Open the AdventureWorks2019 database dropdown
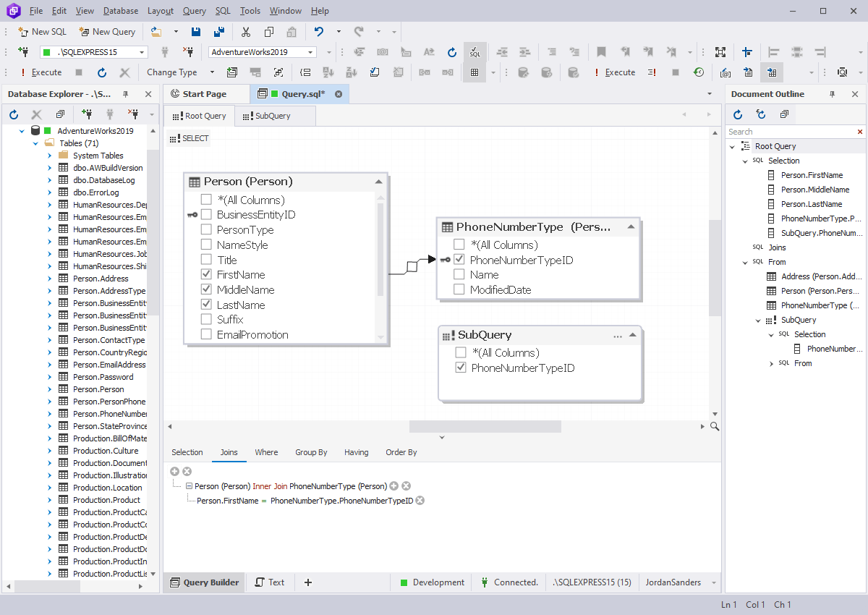The image size is (868, 615). [x=310, y=51]
